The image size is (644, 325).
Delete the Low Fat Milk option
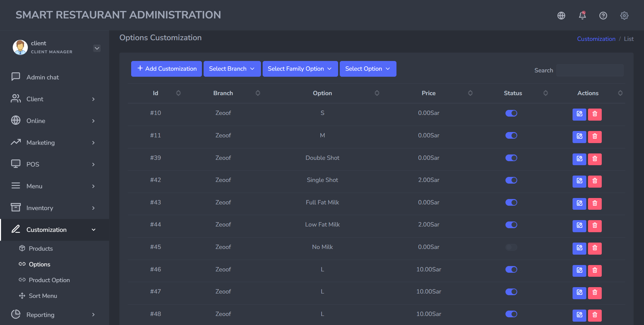pyautogui.click(x=595, y=226)
